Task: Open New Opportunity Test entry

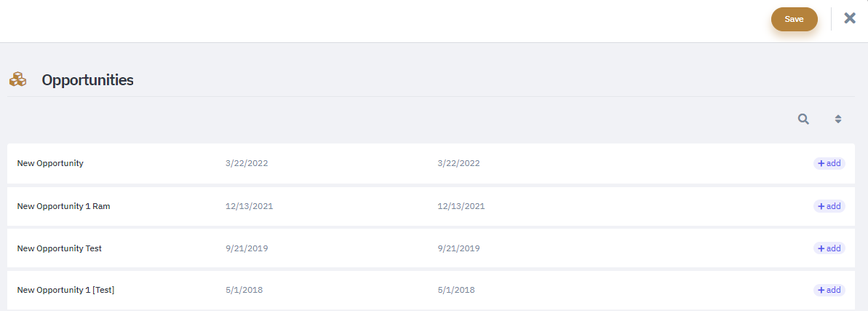Action: [59, 248]
